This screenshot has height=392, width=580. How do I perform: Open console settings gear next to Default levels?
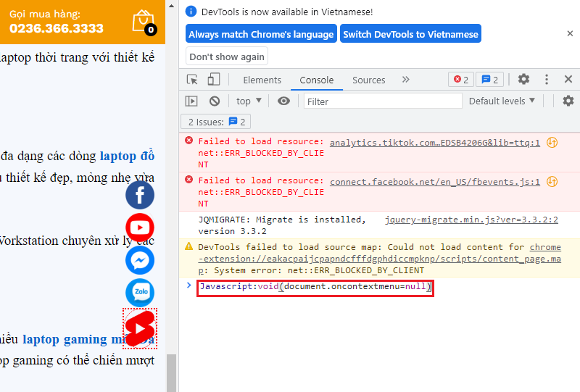(568, 101)
